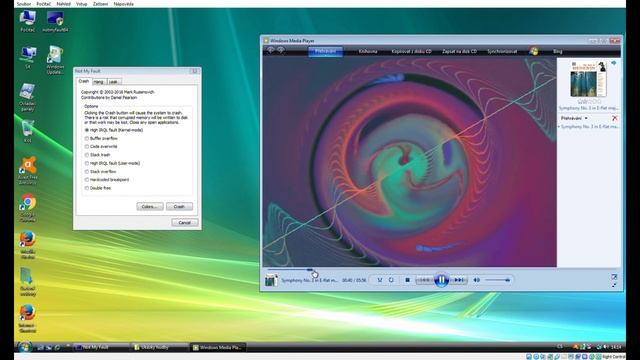640x360 pixels.
Task: Select the Code overwrite option
Action: click(101, 147)
